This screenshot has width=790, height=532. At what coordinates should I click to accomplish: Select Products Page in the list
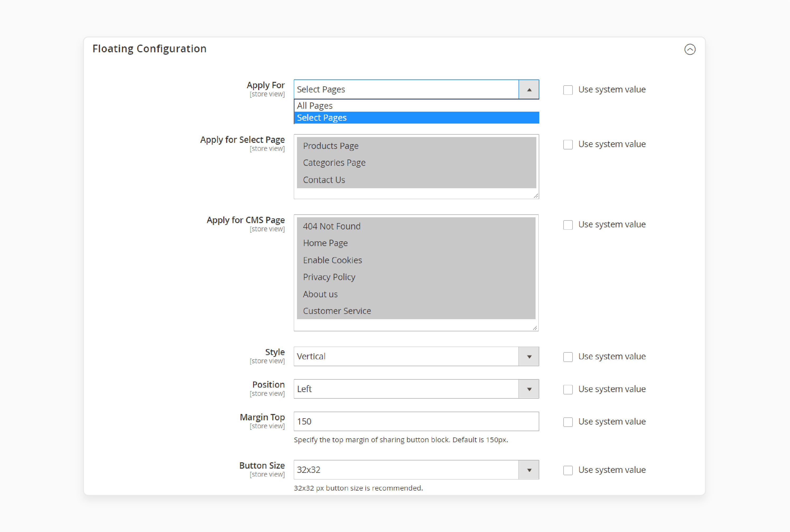[416, 146]
